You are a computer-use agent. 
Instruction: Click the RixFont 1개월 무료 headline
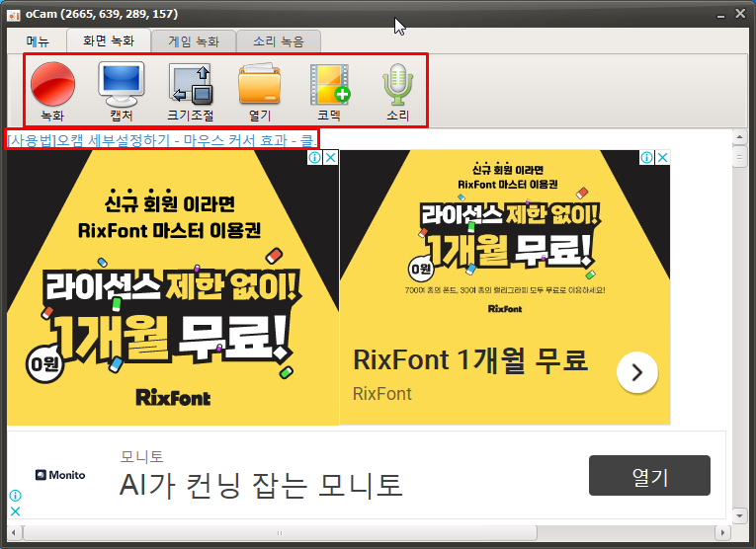470,359
